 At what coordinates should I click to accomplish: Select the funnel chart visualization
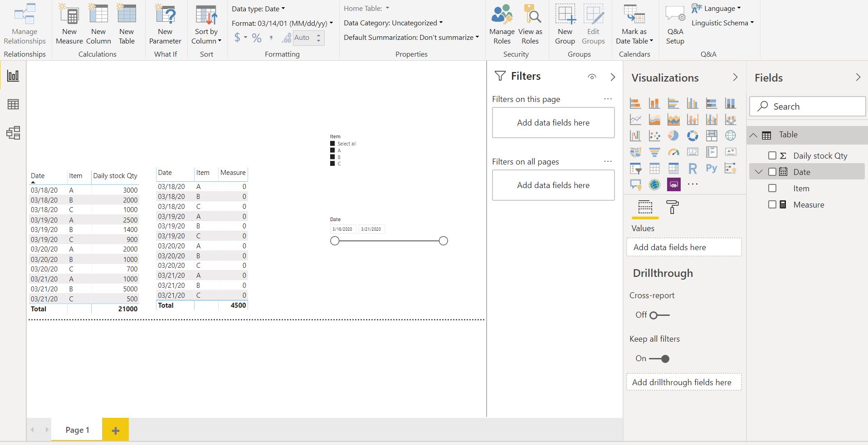pyautogui.click(x=654, y=152)
